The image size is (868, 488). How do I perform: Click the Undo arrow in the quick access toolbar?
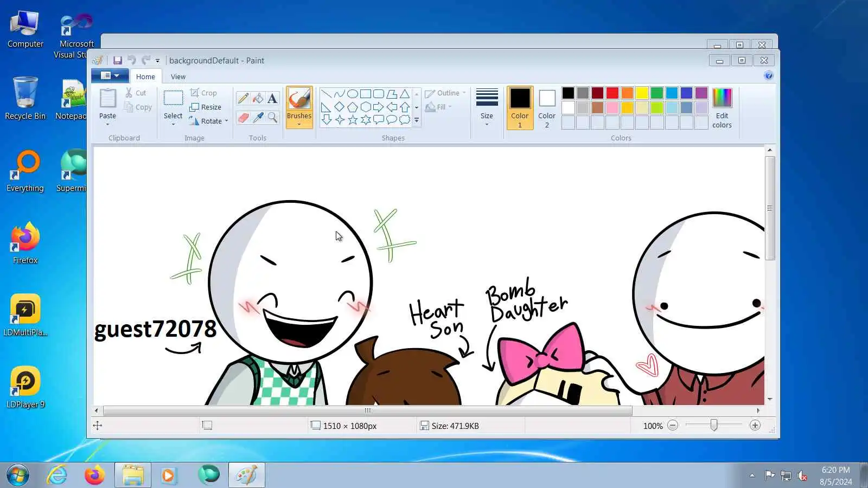click(x=132, y=60)
